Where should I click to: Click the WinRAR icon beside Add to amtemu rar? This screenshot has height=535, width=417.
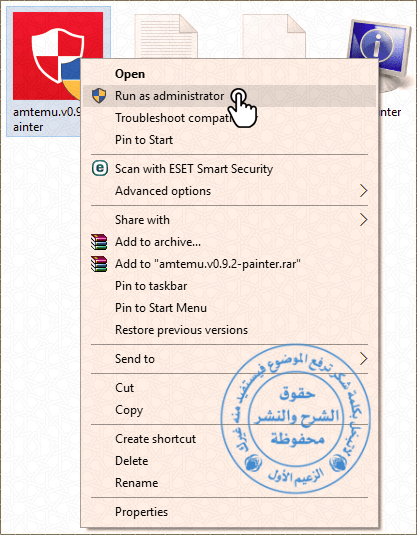(99, 264)
